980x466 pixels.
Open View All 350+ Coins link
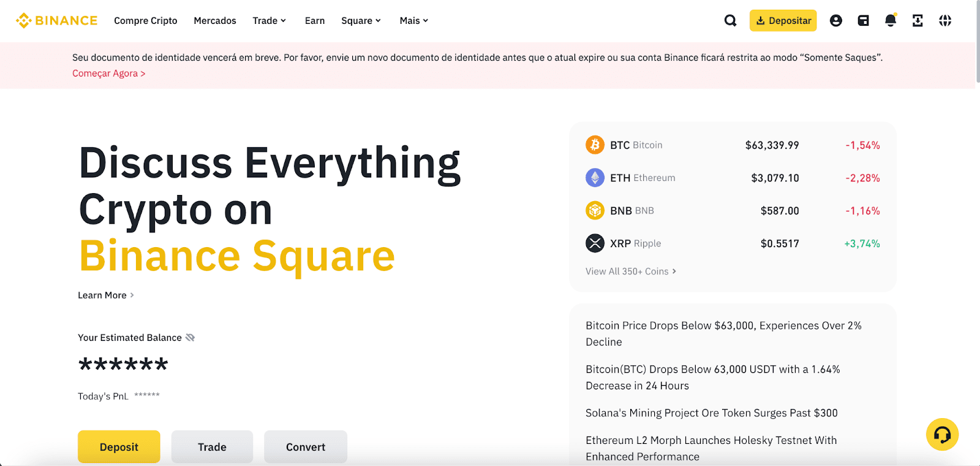[631, 271]
